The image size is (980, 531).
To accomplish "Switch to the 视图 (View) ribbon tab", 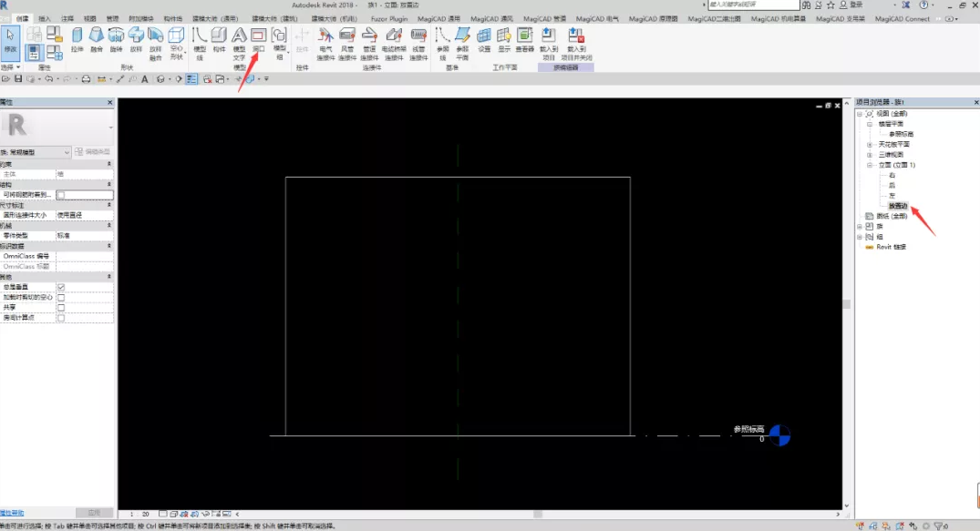I will (x=90, y=19).
